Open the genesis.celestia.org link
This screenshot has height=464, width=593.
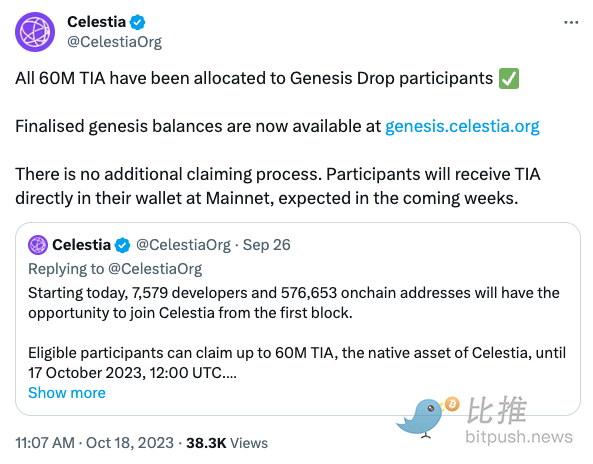[462, 126]
